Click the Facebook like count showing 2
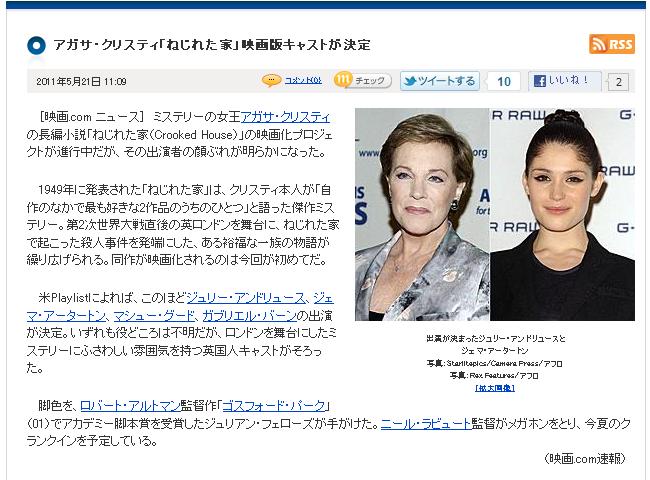This screenshot has width=650, height=480. coord(618,82)
